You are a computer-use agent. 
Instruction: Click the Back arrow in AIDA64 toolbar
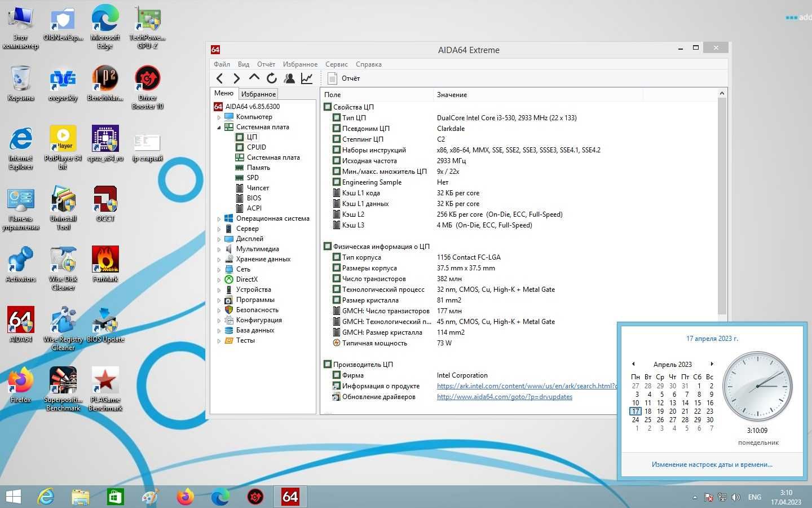click(220, 78)
